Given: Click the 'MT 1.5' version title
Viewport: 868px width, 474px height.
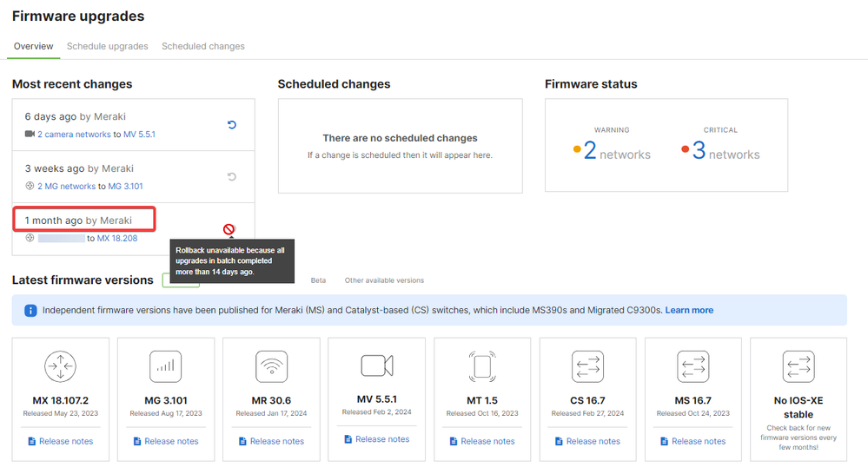Looking at the screenshot, I should click(x=482, y=400).
